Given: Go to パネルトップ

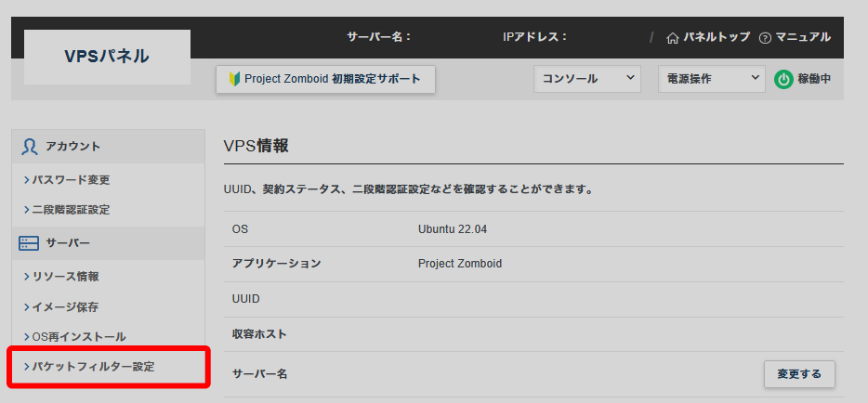Looking at the screenshot, I should 717,38.
